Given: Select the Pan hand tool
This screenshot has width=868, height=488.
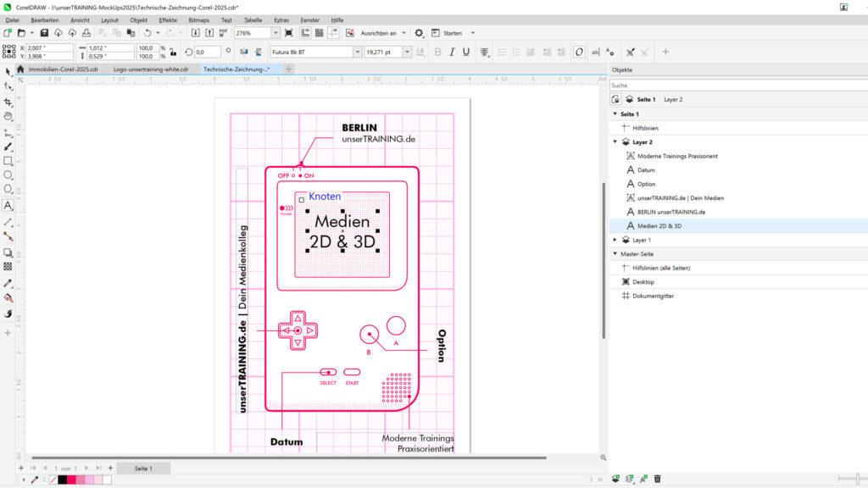Looking at the screenshot, I should (x=8, y=117).
